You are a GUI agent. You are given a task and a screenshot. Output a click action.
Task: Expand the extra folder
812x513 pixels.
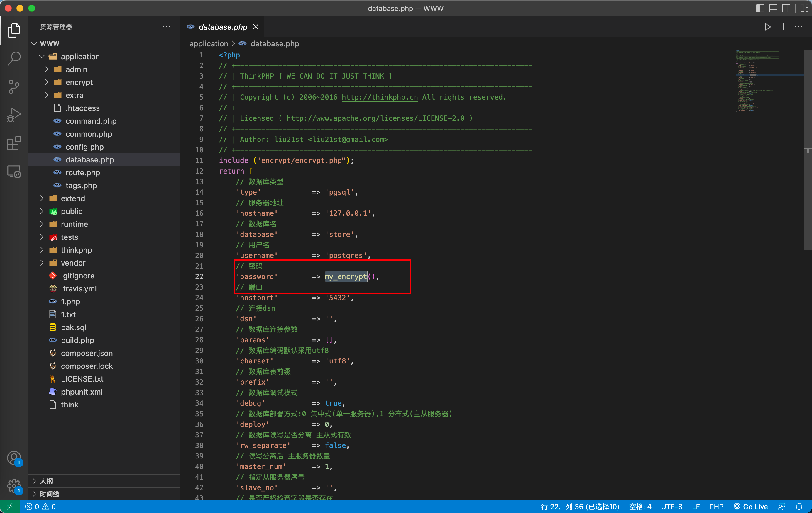tap(47, 95)
